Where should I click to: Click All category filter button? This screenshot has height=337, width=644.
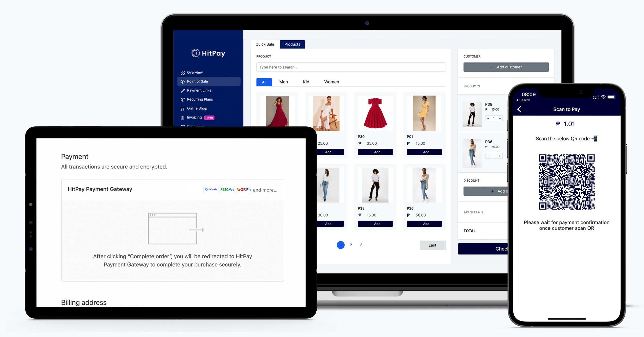tap(263, 82)
